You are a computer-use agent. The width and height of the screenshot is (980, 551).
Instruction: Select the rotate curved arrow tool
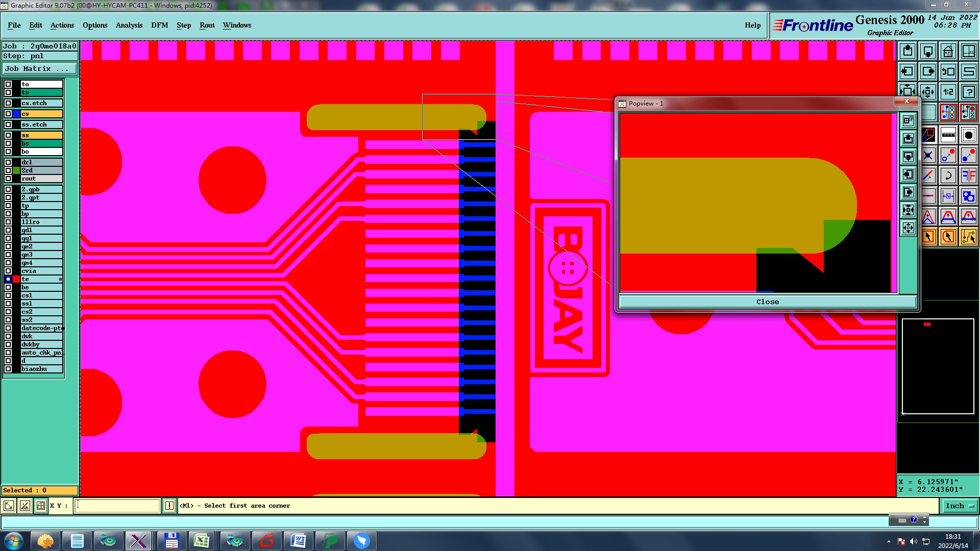pos(948,176)
